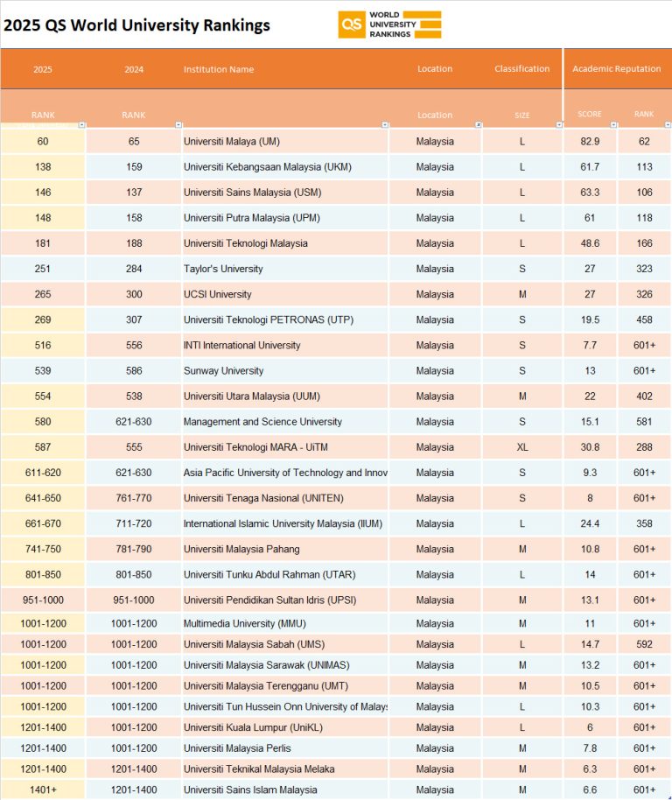Viewport: 672px width, 800px height.
Task: Select academic reputation rank '113'
Action: (x=645, y=167)
